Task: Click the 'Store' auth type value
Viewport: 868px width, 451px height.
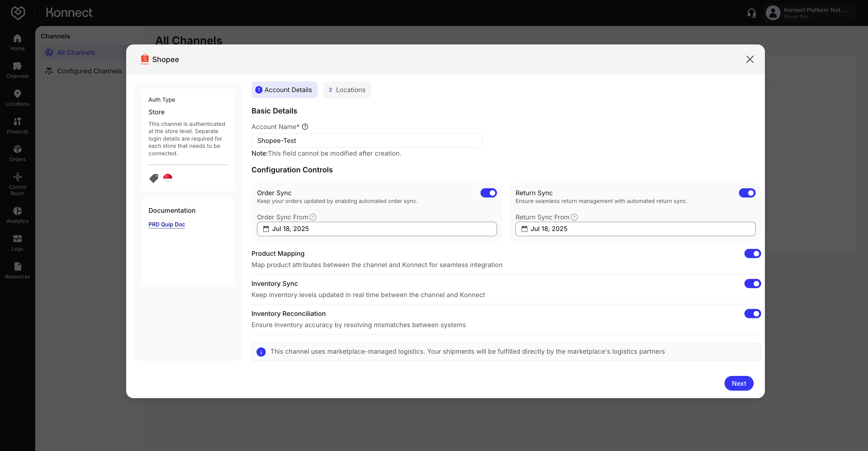Action: click(x=156, y=112)
